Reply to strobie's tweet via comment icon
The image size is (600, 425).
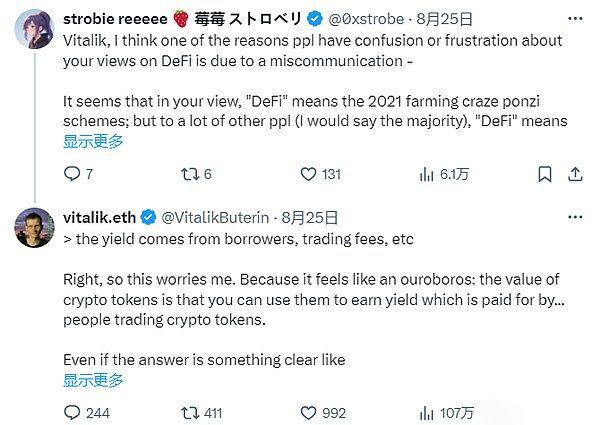(x=72, y=174)
